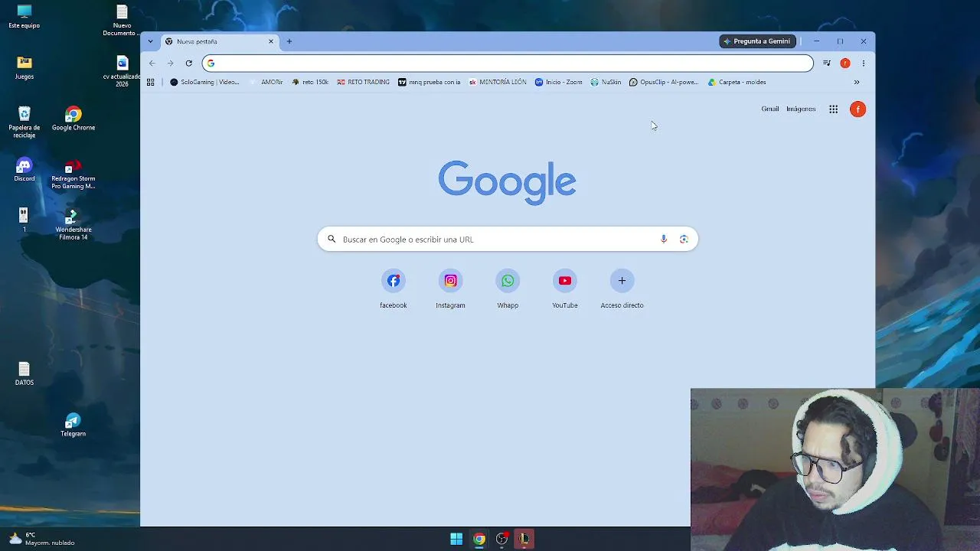The width and height of the screenshot is (980, 551).
Task: Select the DATOS file on desktop
Action: [x=24, y=374]
